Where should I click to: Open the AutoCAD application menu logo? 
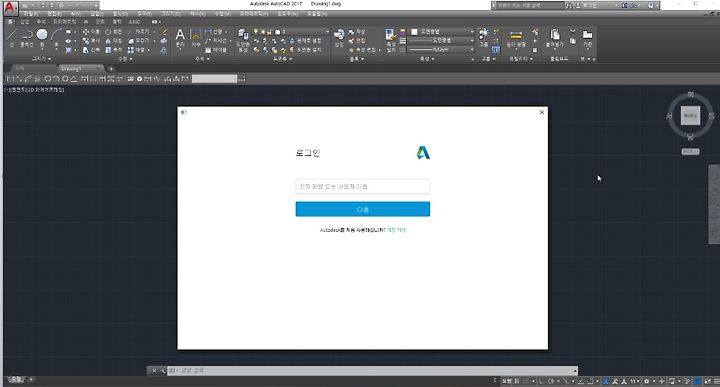coord(10,8)
